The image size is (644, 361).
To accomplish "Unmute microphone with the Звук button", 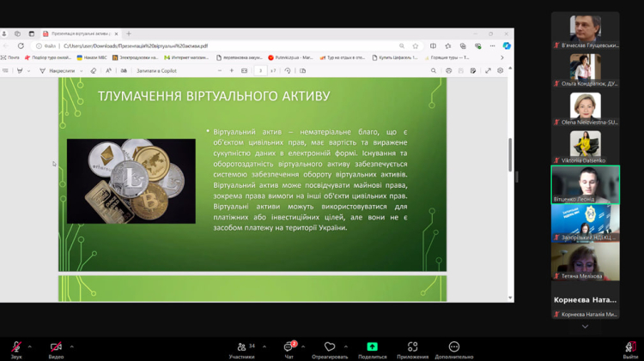I will click(x=15, y=347).
